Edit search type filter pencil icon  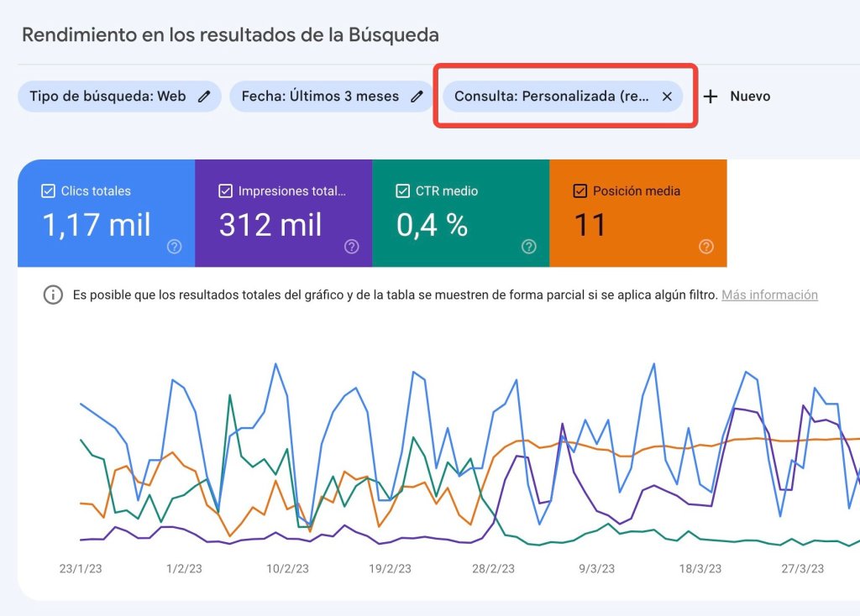pos(204,97)
